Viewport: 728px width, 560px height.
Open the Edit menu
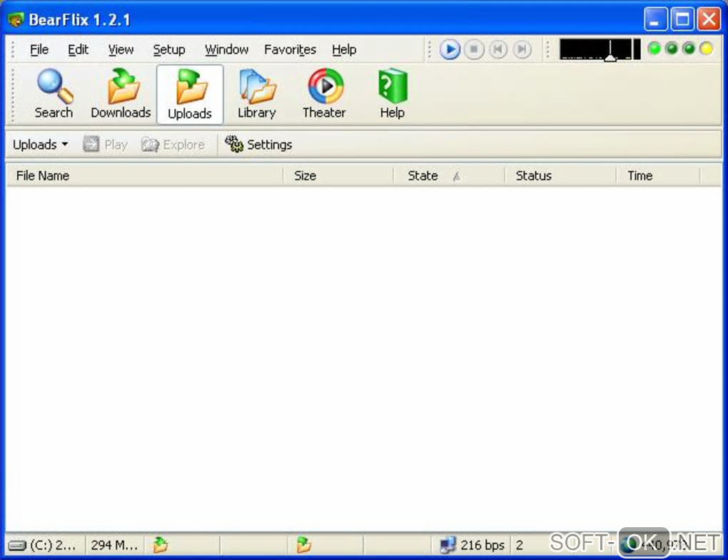(x=78, y=49)
